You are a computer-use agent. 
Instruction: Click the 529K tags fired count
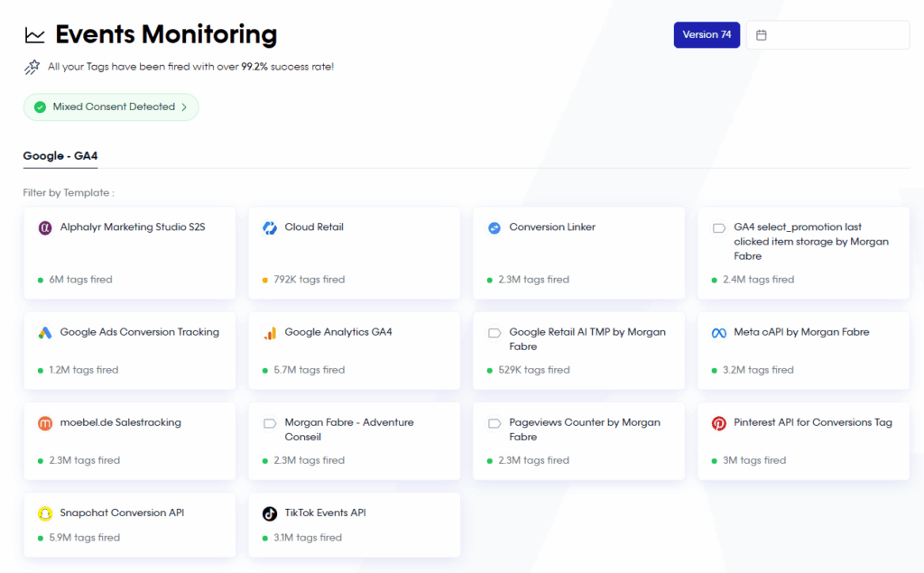[x=534, y=370]
